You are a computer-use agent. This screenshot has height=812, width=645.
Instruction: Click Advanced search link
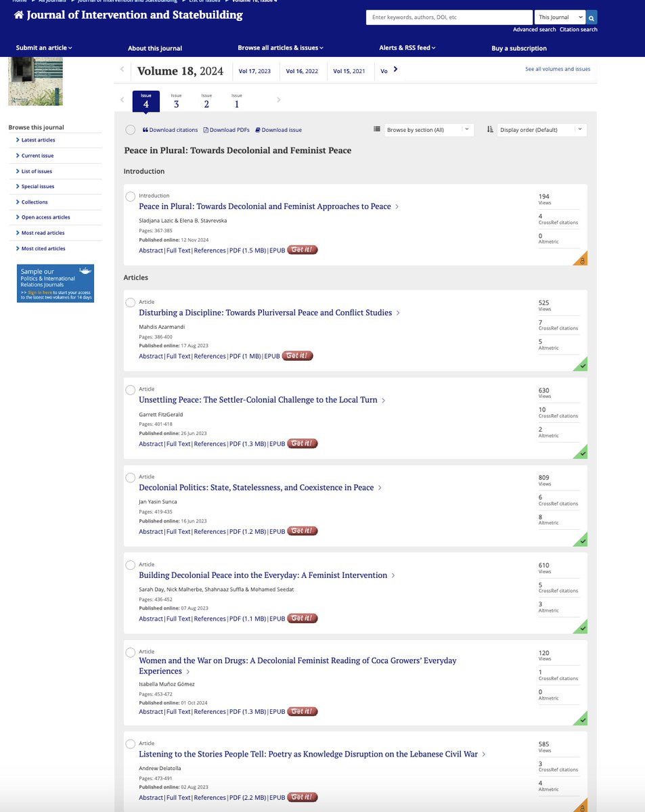coord(535,30)
